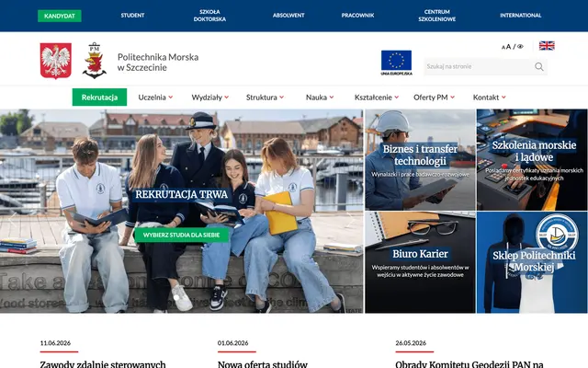
Task: Click the green Rekrutacja button
Action: [x=99, y=98]
